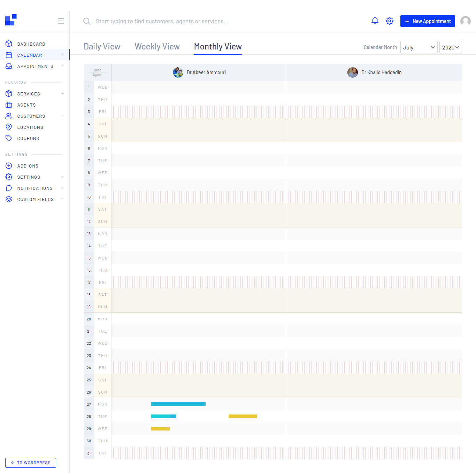The height and width of the screenshot is (473, 476).
Task: Open the Dashboard sidebar icon
Action: point(9,44)
